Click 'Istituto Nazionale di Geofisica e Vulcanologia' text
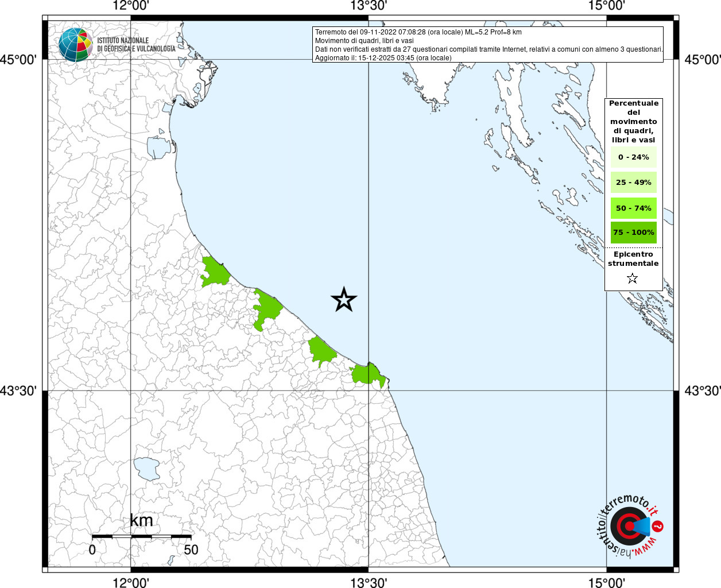Viewport: 721px width, 588px height. coord(136,45)
